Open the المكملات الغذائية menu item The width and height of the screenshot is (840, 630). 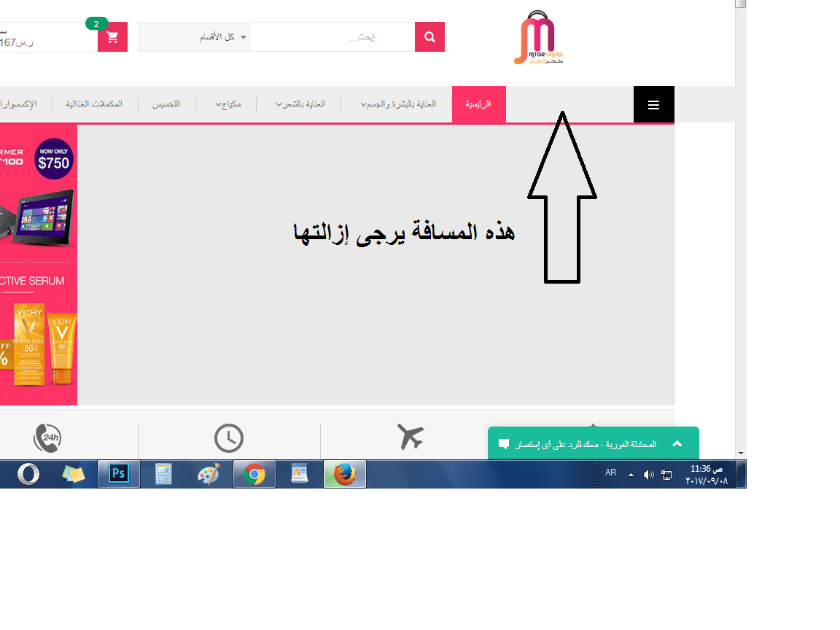coord(94,104)
